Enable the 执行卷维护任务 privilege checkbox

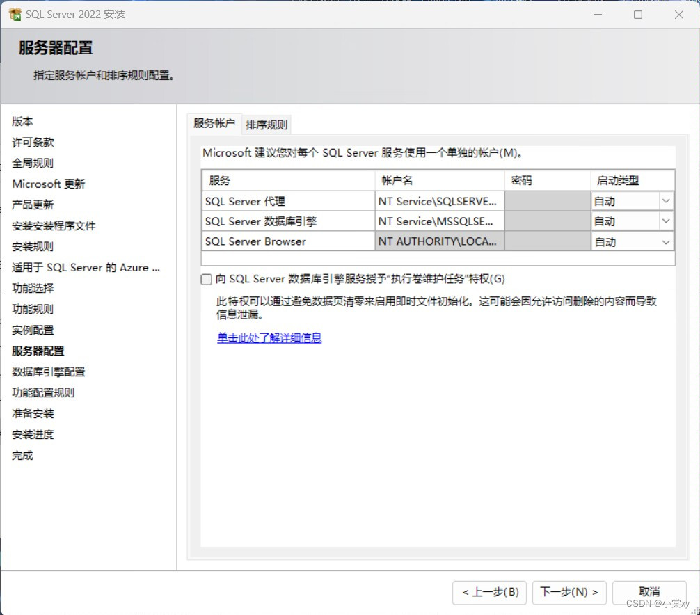point(206,280)
